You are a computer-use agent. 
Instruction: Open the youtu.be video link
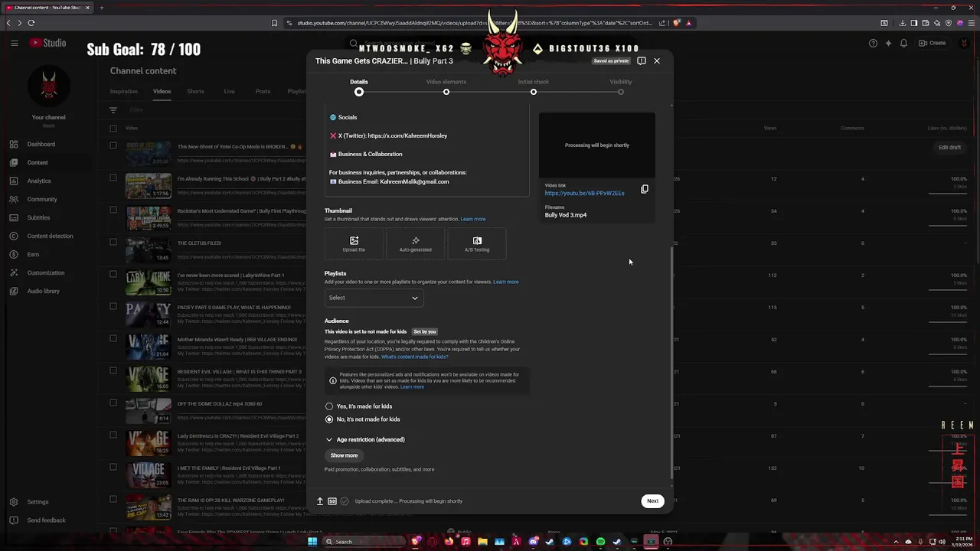[x=584, y=193]
